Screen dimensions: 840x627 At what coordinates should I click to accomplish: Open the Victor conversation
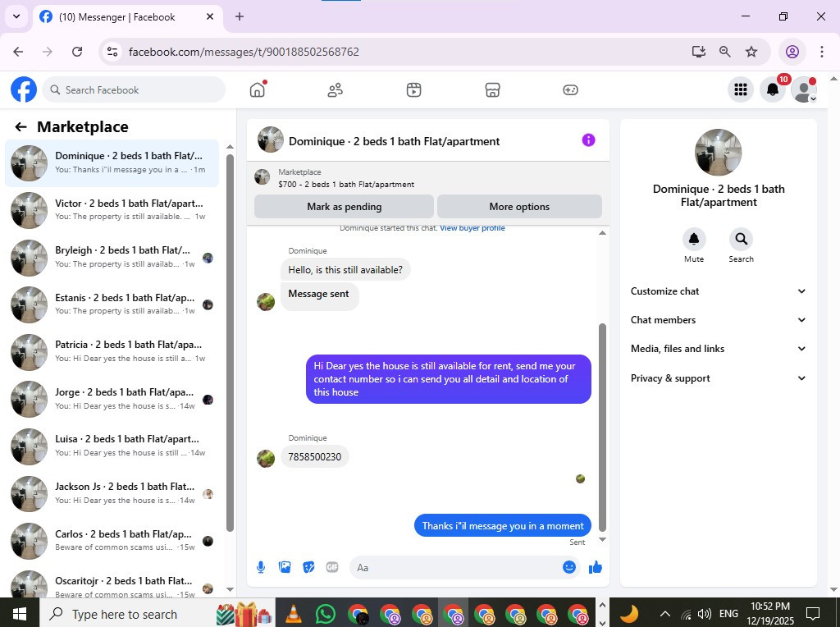pos(112,210)
